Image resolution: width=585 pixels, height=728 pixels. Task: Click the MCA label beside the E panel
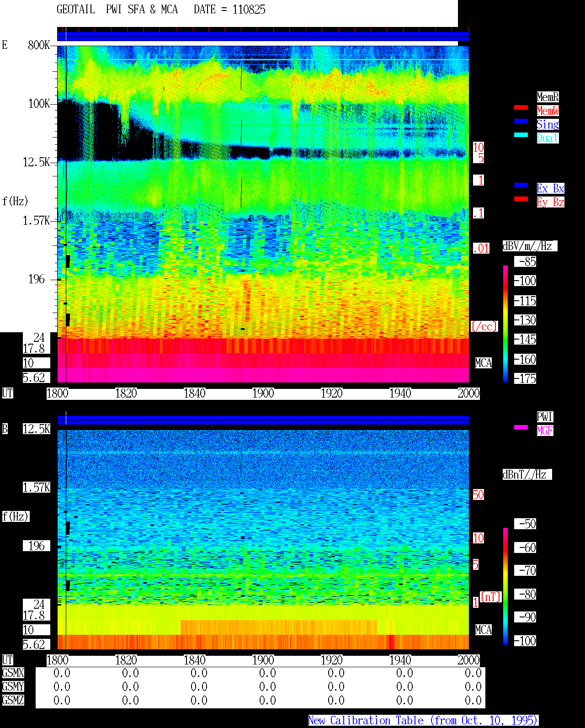point(484,363)
